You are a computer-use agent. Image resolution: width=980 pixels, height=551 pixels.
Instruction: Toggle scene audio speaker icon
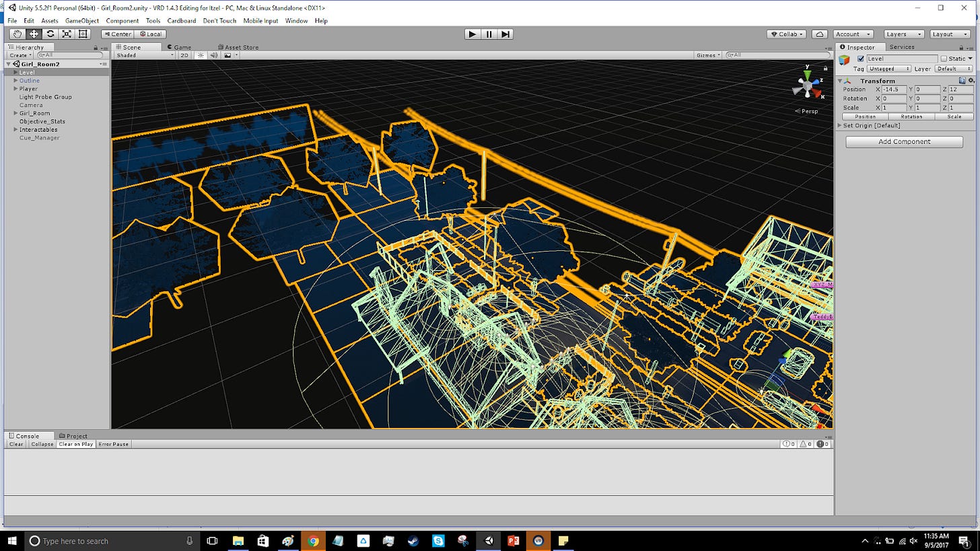point(213,55)
